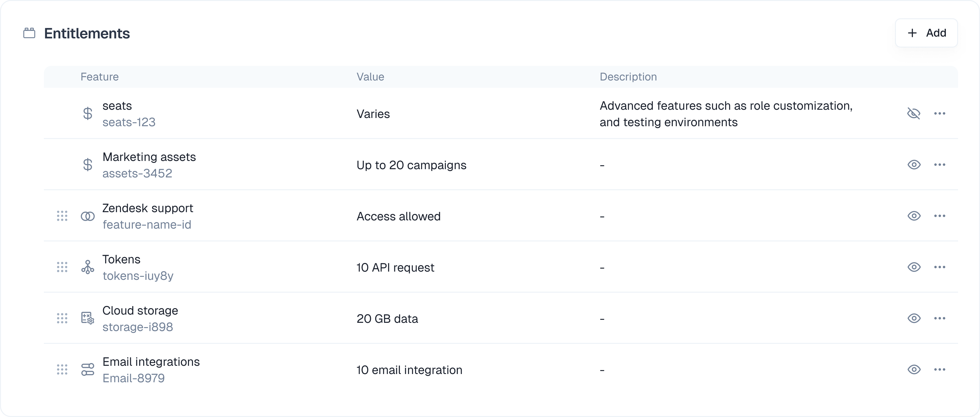Hide the Marketing assets entitlement
This screenshot has width=980, height=417.
(914, 165)
